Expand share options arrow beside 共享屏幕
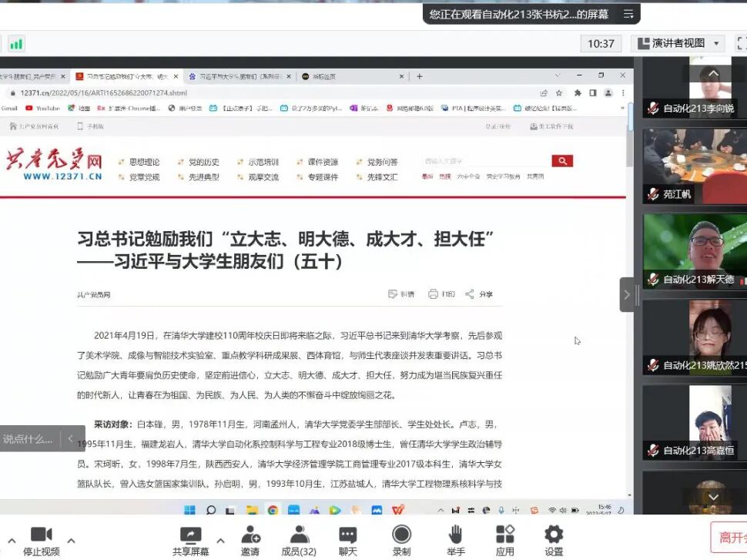The image size is (747, 560). pyautogui.click(x=220, y=541)
